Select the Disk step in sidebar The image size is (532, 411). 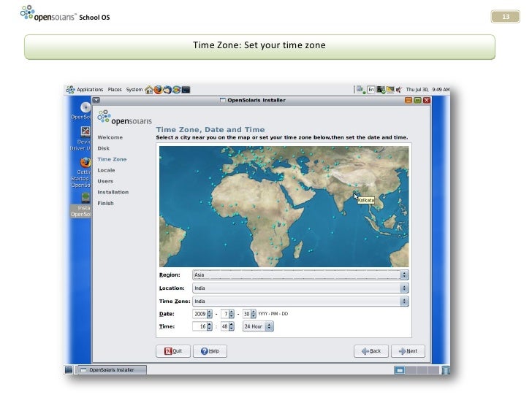pos(104,148)
